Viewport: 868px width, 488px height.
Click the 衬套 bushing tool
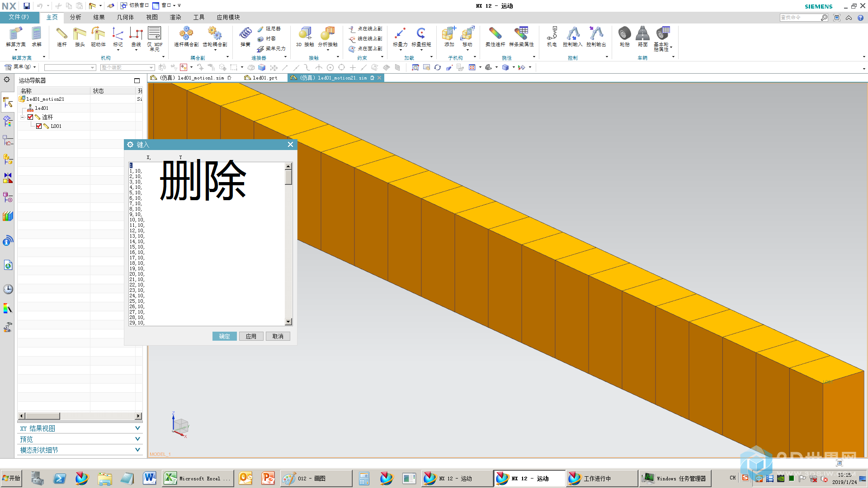coord(267,39)
